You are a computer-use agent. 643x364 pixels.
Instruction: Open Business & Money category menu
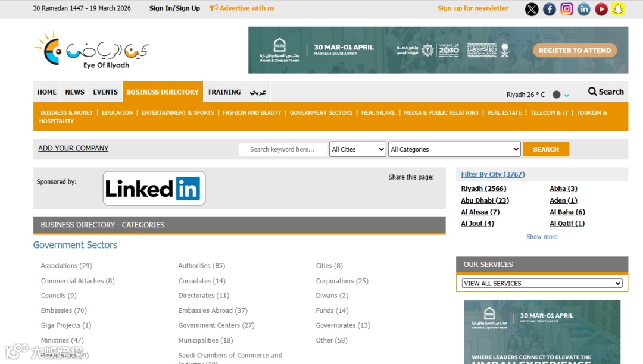[67, 112]
